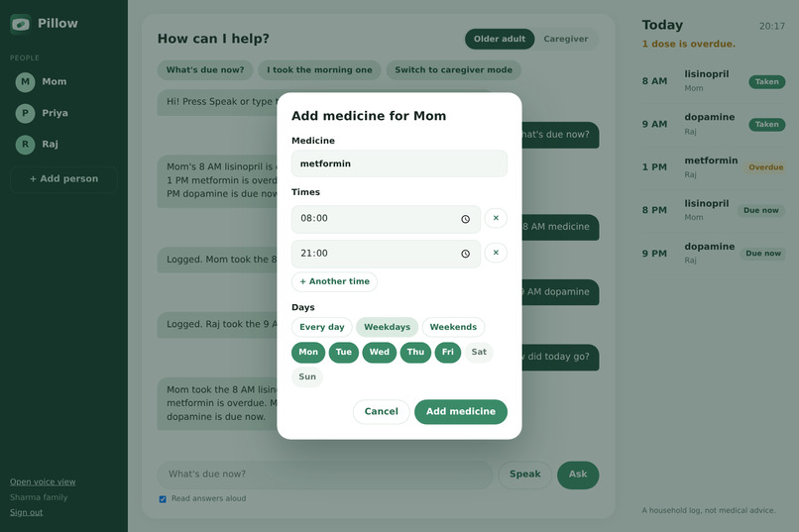
Task: Click the 8 PM lisinopril schedule row
Action: (x=714, y=210)
